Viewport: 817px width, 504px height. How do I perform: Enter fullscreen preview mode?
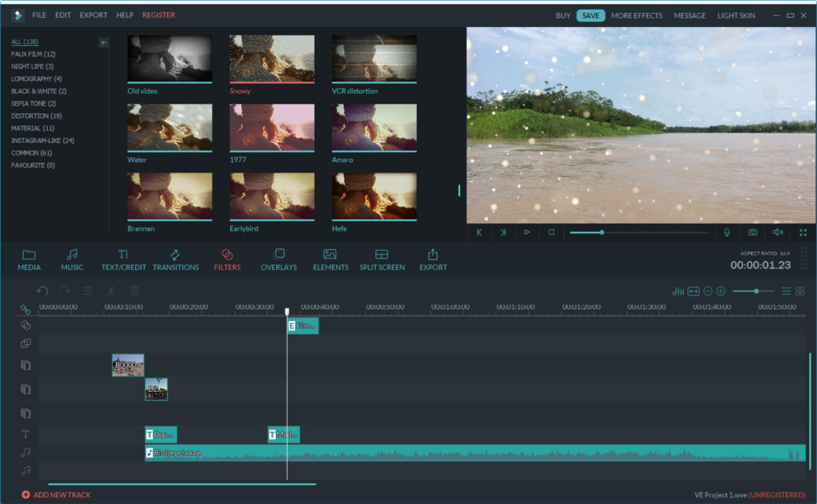click(803, 232)
